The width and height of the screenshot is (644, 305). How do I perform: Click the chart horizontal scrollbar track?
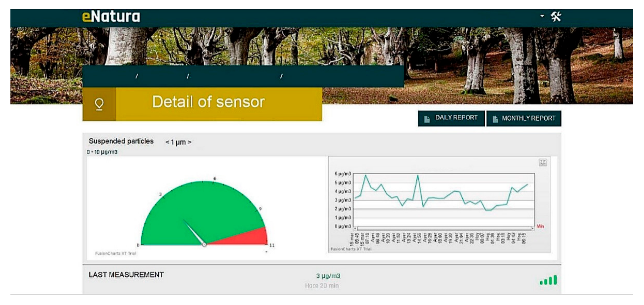pyautogui.click(x=444, y=228)
